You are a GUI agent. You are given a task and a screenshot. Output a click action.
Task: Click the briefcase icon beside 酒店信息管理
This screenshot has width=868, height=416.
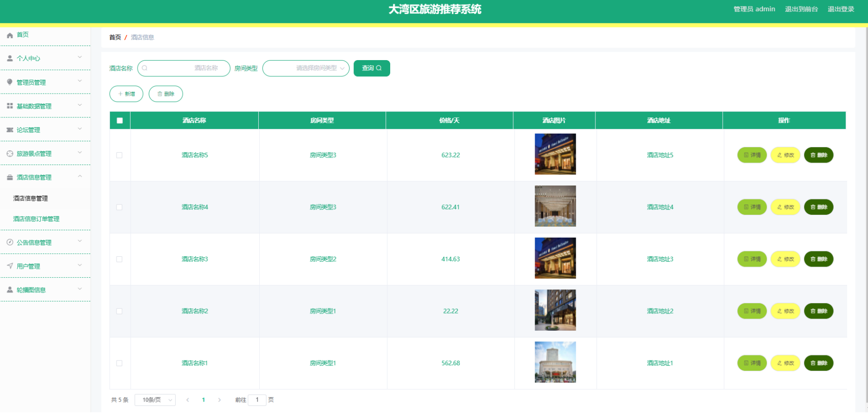click(x=10, y=177)
